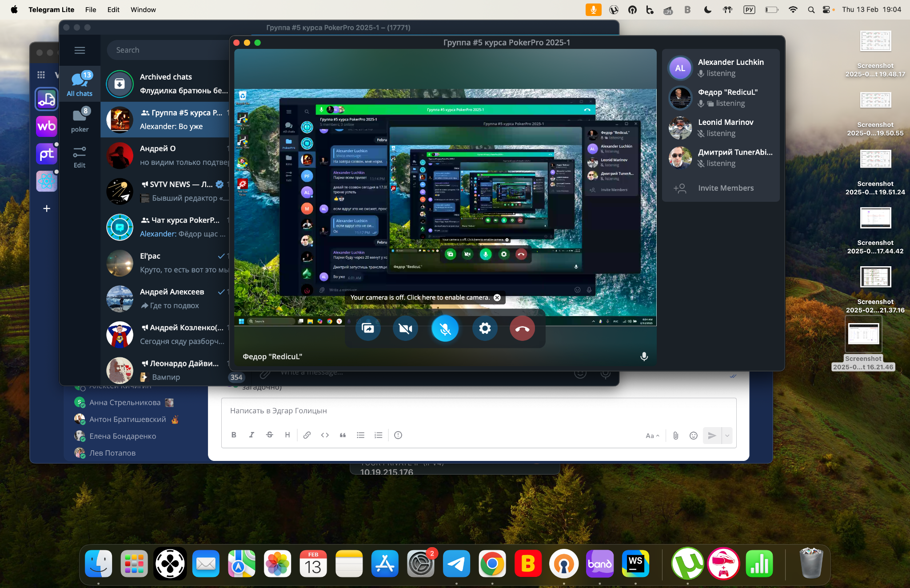Insert link in message editor
910x588 pixels.
tap(307, 435)
